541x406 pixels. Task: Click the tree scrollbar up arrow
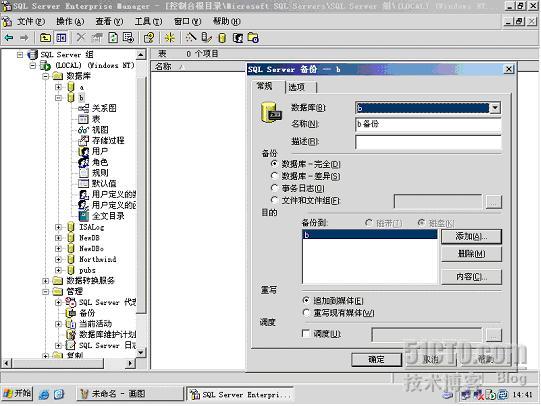[x=141, y=55]
